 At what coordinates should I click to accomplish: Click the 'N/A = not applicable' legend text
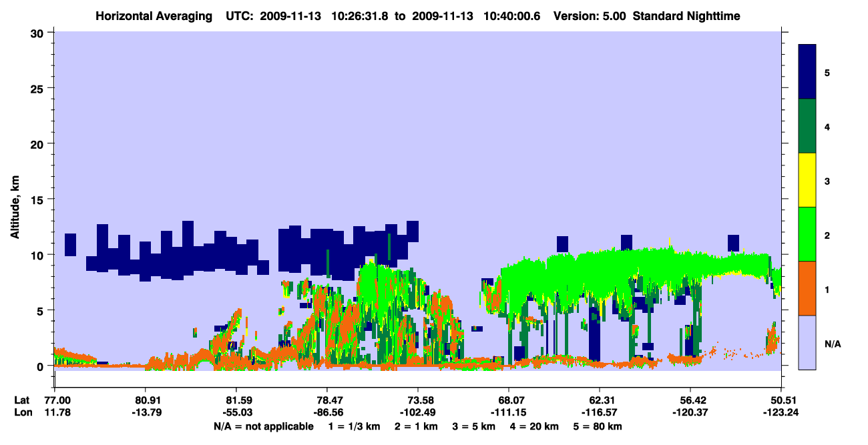[x=263, y=426]
